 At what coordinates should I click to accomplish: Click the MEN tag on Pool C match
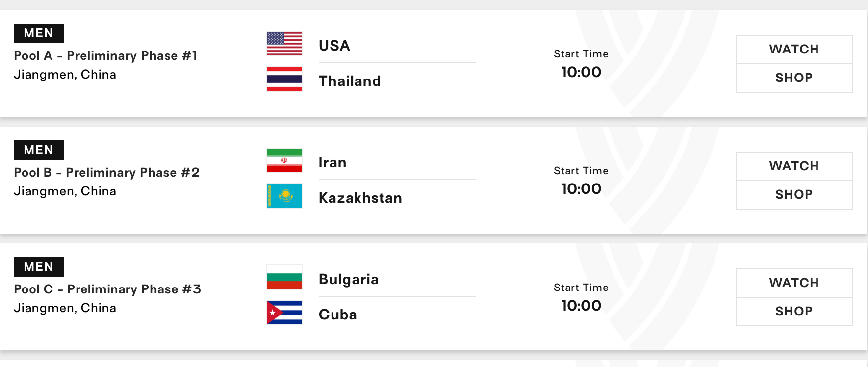click(x=39, y=267)
